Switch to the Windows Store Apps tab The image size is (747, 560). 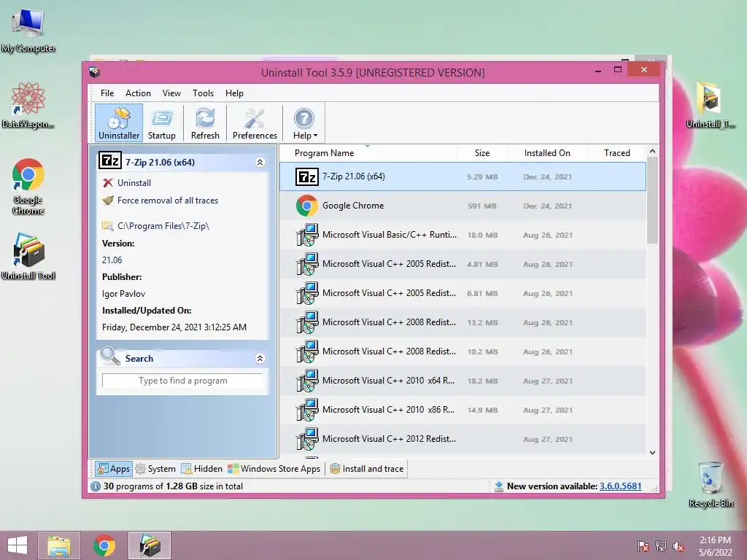(x=274, y=469)
